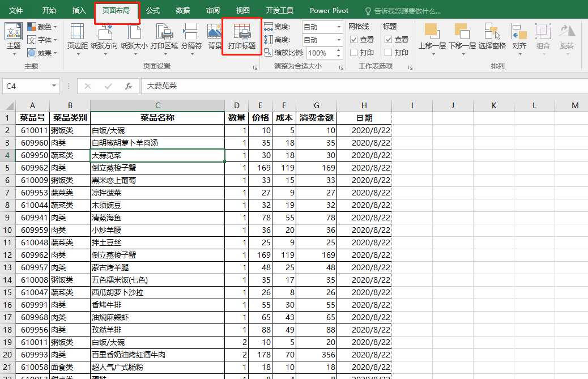Viewport: 588px width, 379px height.
Task: Toggle 标题 查看 checkbox
Action: point(389,39)
